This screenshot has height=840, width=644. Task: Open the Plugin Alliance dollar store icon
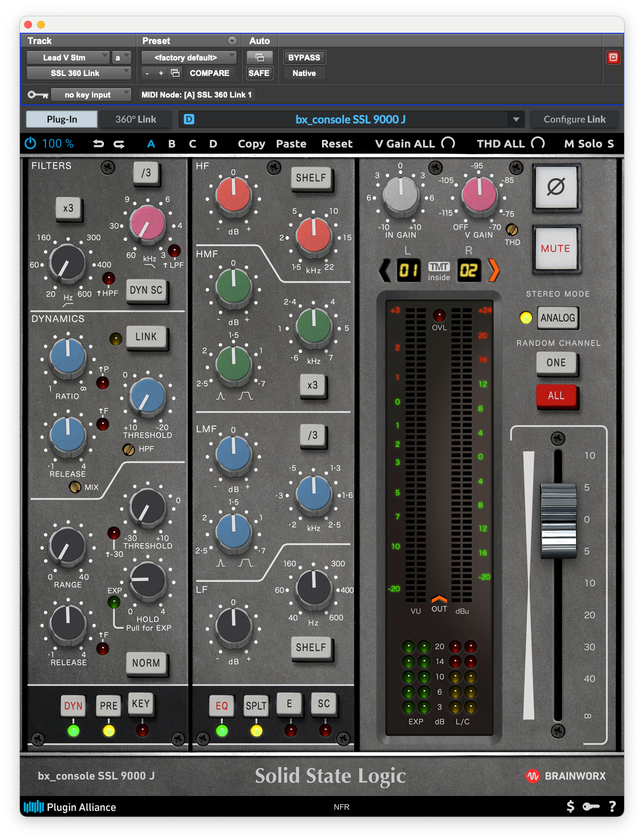pyautogui.click(x=570, y=806)
